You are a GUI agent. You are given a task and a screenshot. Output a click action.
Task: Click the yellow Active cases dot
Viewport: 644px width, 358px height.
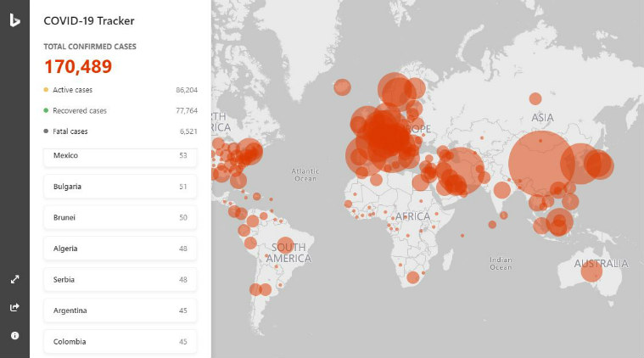click(45, 90)
